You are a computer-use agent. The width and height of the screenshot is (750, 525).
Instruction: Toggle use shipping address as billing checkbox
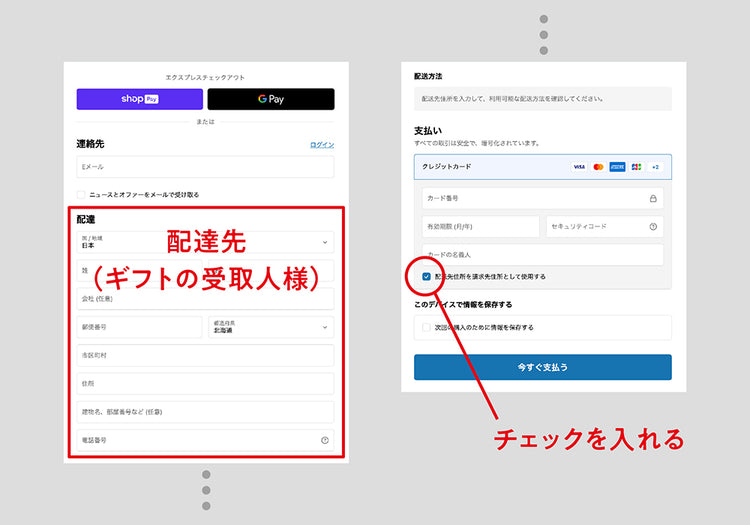click(427, 276)
